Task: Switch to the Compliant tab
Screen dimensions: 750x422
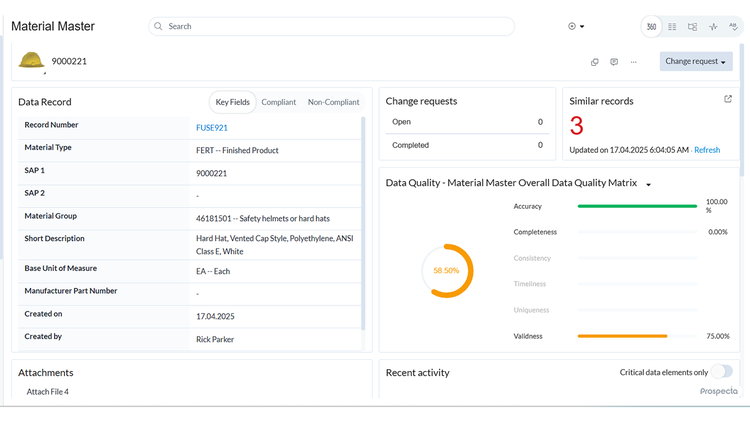Action: point(278,102)
